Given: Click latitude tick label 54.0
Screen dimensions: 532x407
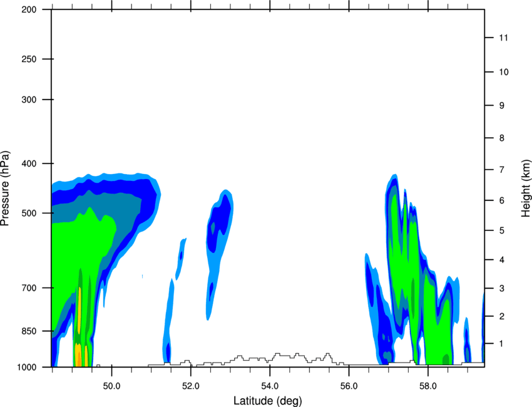Looking at the screenshot, I should click(270, 386).
